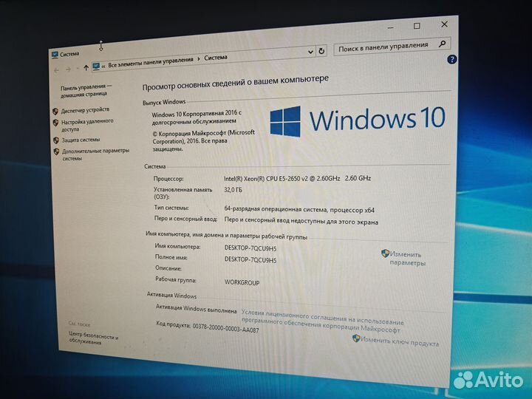
Task: Click the shield icon next to Изменить параметры
Action: [385, 253]
